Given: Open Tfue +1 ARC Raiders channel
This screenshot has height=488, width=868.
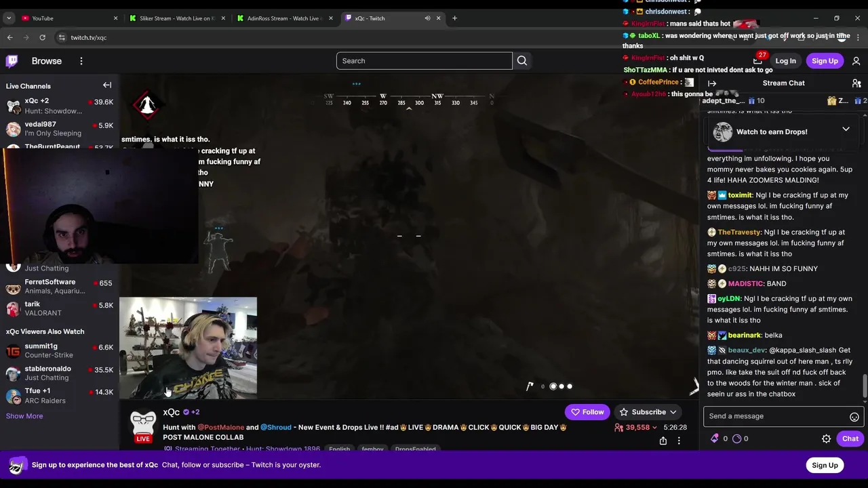Looking at the screenshot, I should [x=60, y=395].
